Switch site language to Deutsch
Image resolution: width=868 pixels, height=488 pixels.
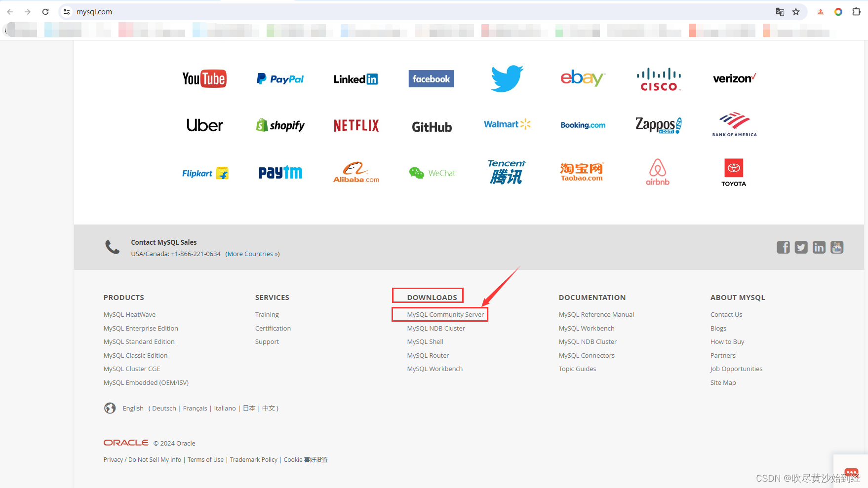pos(164,408)
